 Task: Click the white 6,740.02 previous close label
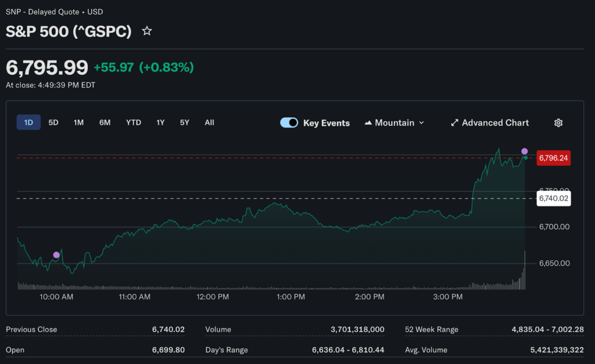pyautogui.click(x=554, y=199)
